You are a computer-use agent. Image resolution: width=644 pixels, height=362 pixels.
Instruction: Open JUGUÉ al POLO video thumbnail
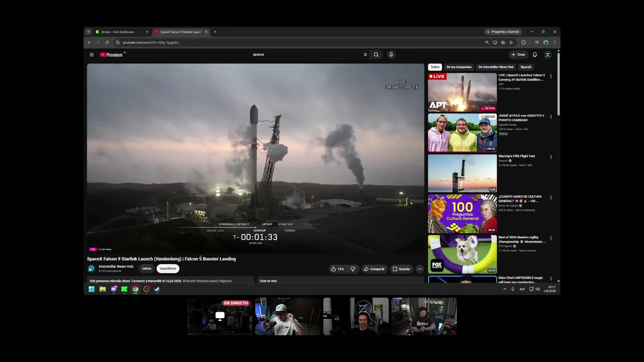(462, 133)
